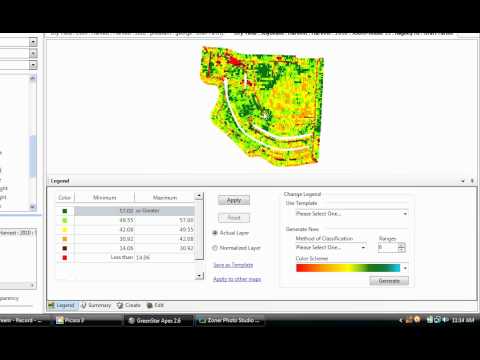
Task: Expand the Color Scheme gradient dropdown
Action: click(405, 268)
